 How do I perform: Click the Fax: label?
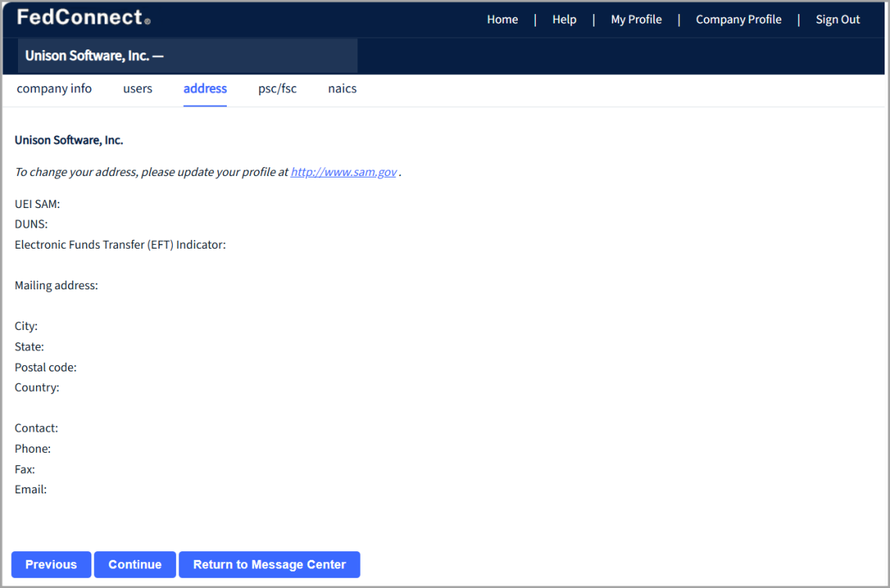(x=24, y=469)
